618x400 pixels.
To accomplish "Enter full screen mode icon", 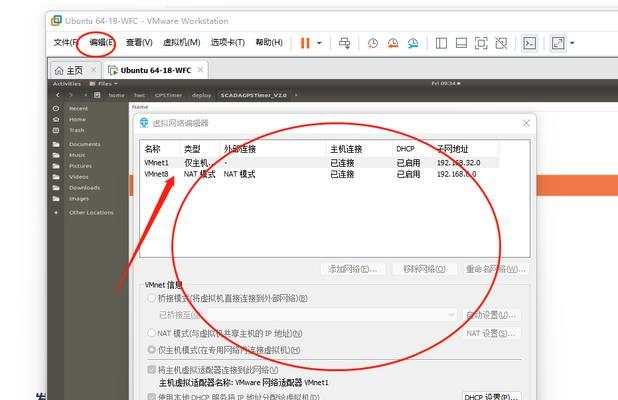I will point(481,43).
